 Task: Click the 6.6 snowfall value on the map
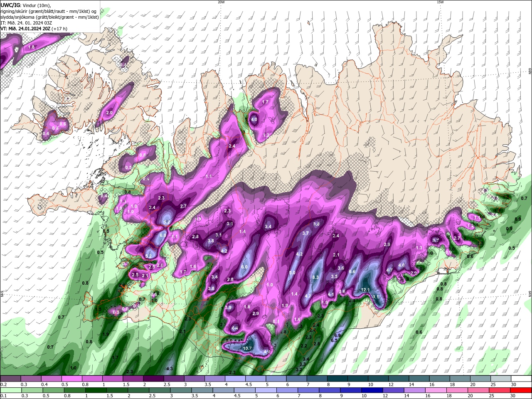(x=352, y=271)
